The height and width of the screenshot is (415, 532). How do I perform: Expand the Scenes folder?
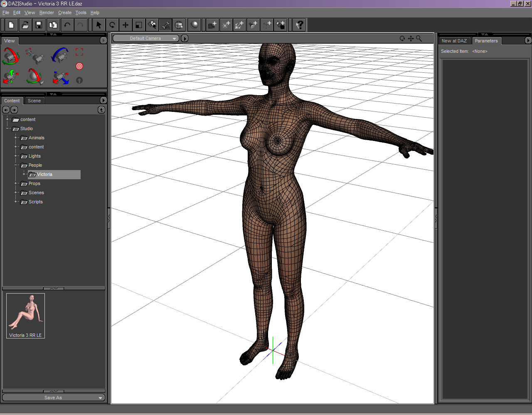pyautogui.click(x=15, y=193)
